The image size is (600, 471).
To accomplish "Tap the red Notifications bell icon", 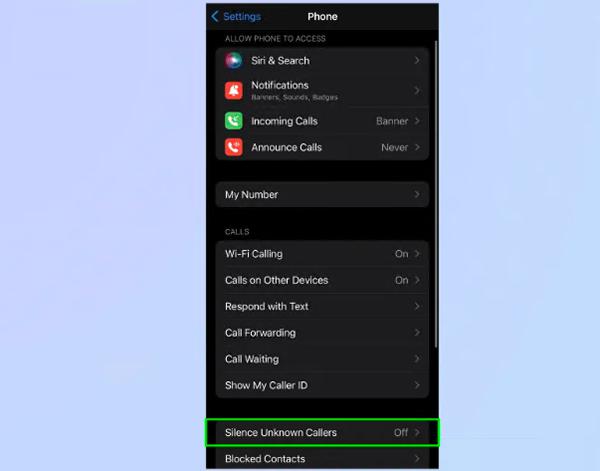I will [x=234, y=90].
